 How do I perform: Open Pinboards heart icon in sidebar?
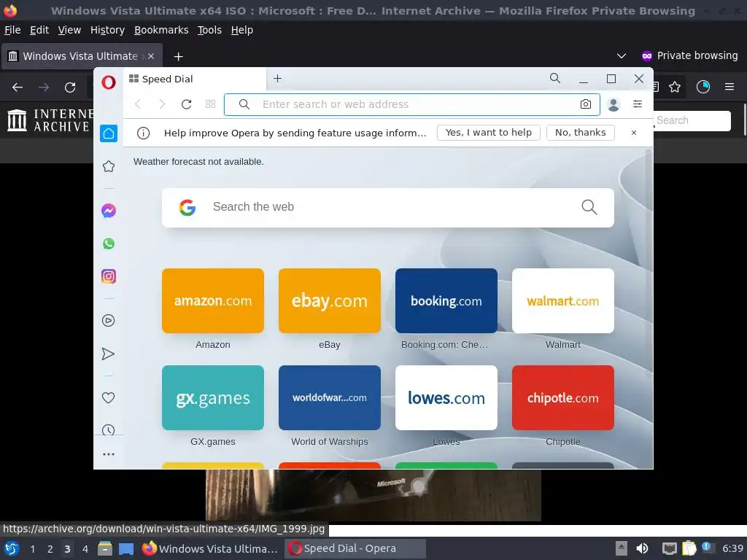pos(109,397)
